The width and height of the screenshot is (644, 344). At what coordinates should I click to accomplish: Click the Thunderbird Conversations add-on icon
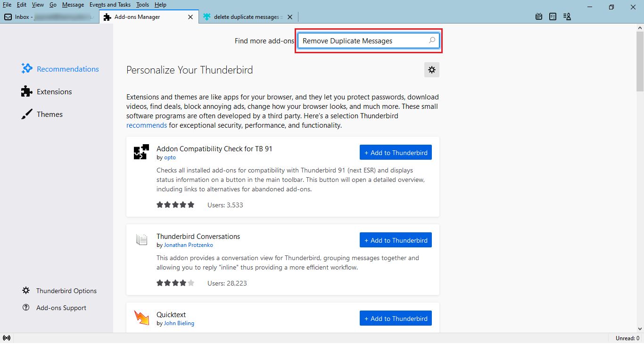point(141,239)
